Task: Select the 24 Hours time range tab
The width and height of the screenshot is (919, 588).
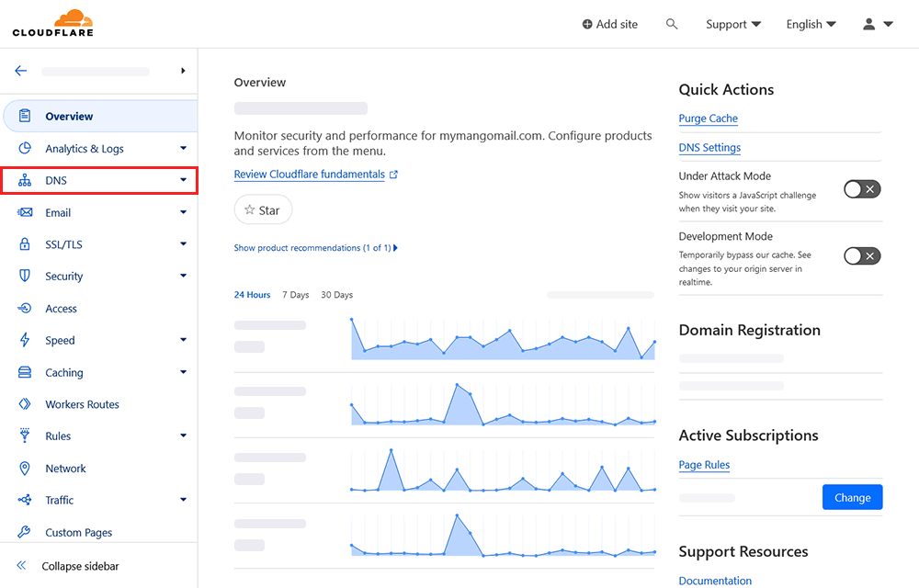Action: coord(252,295)
